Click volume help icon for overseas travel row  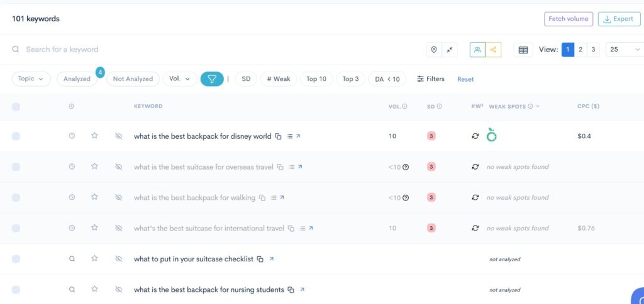click(406, 167)
